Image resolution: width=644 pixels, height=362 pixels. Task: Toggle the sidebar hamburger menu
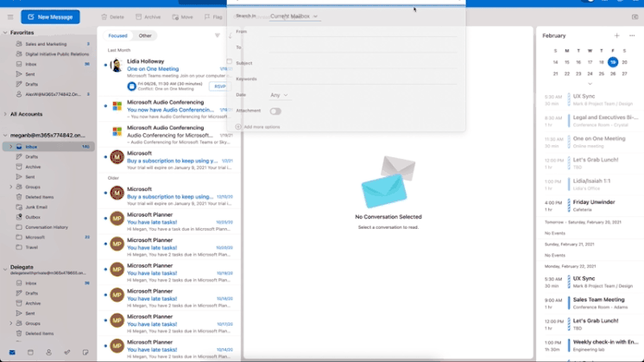click(x=10, y=16)
